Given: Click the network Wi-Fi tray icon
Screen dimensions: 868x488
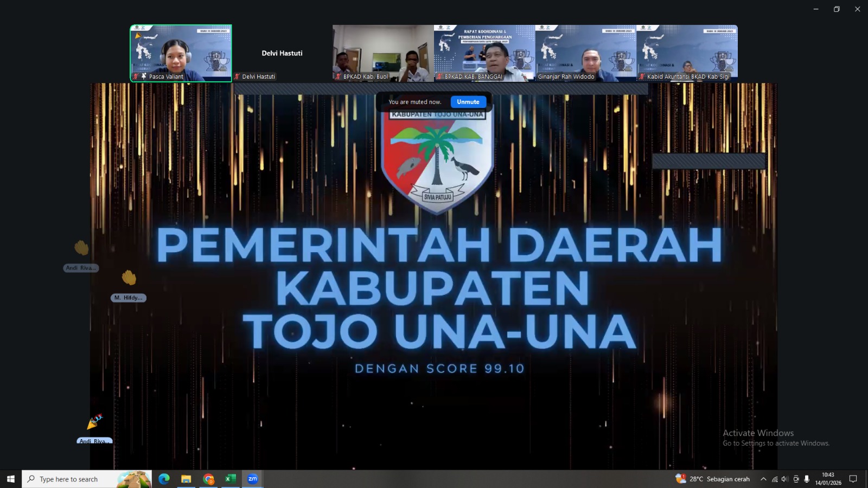Looking at the screenshot, I should [774, 479].
